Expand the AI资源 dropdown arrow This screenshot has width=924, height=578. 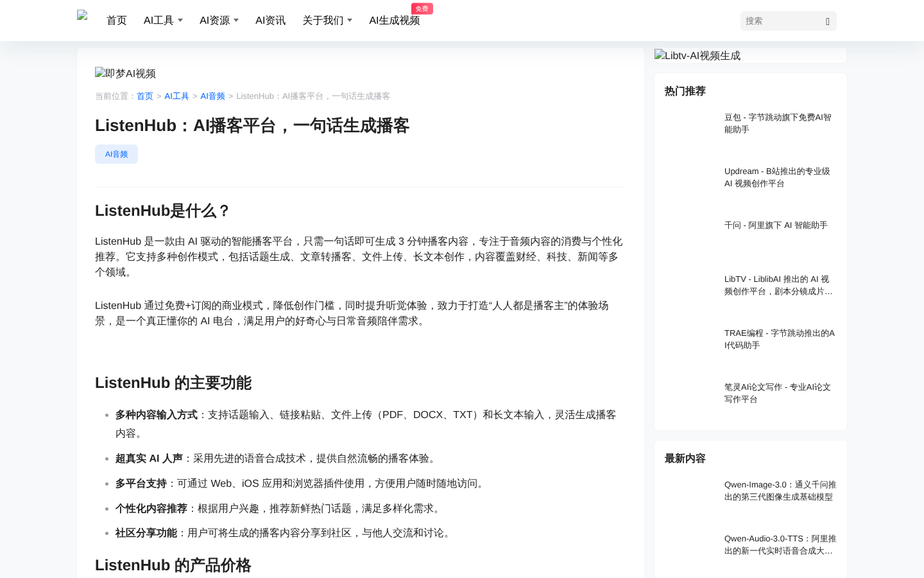pos(236,21)
